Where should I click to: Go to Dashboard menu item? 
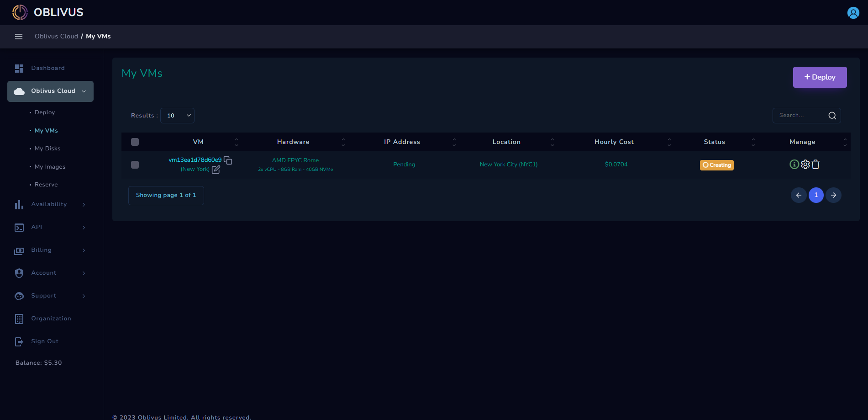48,68
